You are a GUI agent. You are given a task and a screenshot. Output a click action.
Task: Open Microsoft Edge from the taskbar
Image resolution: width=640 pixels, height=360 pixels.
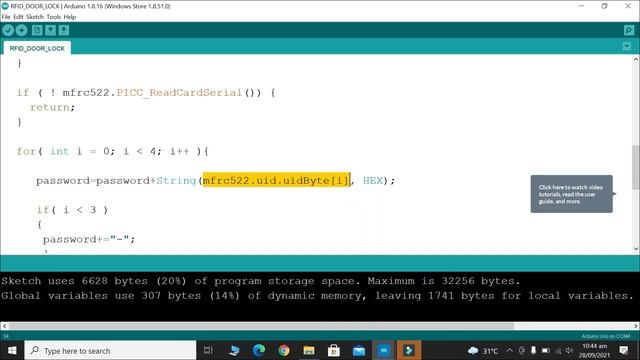coord(258,350)
